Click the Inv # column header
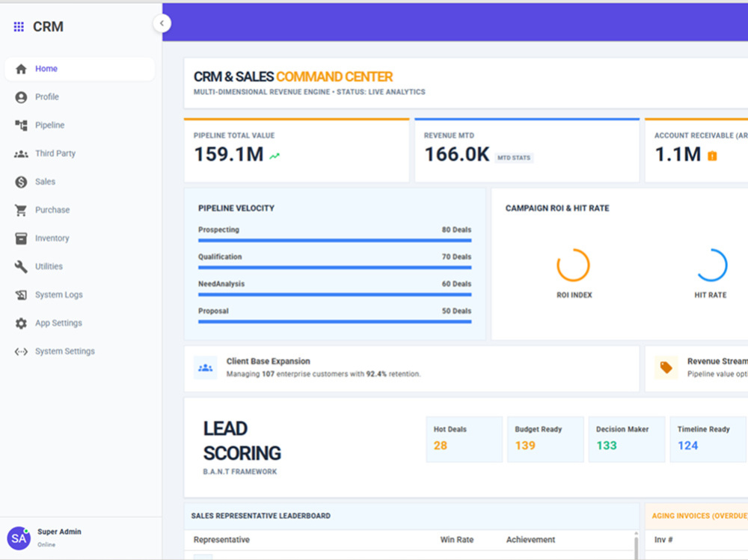The image size is (748, 560). (x=663, y=540)
